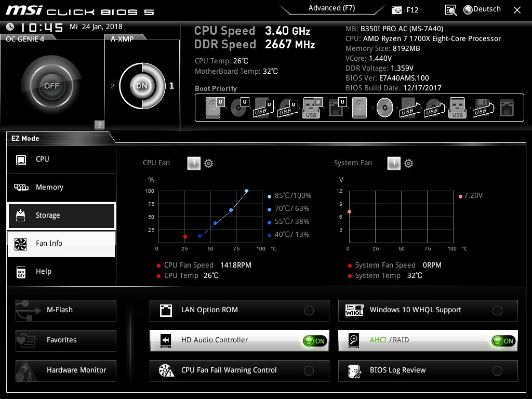Toggle the AHCI / RAID ON switch

503,341
